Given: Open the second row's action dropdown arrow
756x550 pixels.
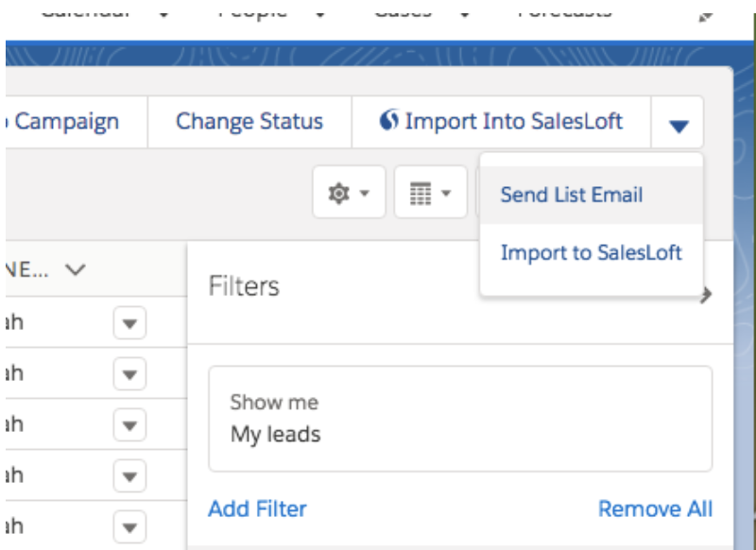Looking at the screenshot, I should [130, 371].
